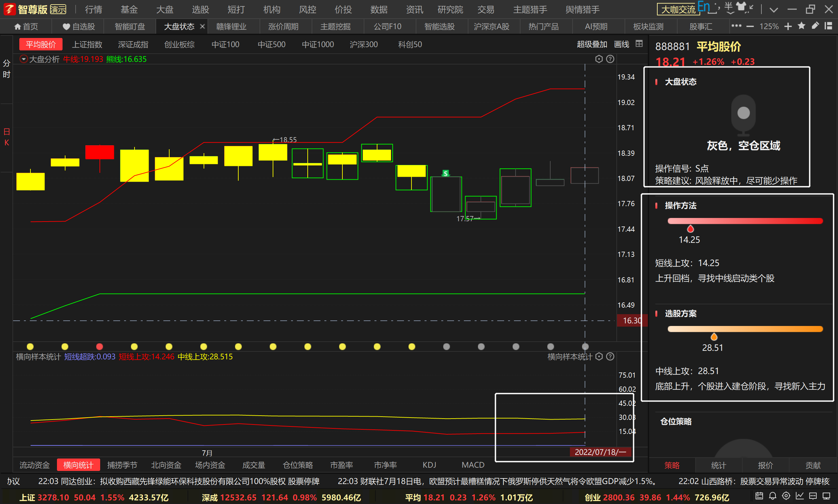Click 上证 index quote in status bar

[x=94, y=497]
